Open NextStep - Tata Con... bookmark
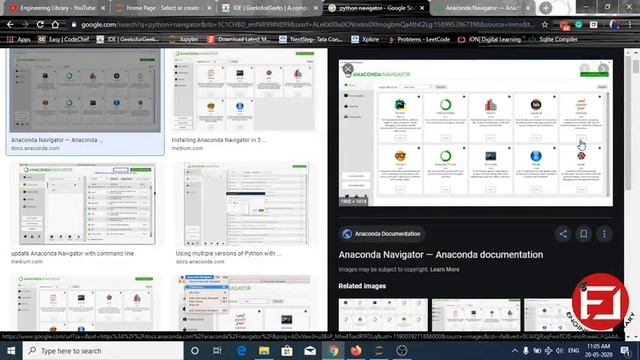The image size is (640, 360). 311,39
